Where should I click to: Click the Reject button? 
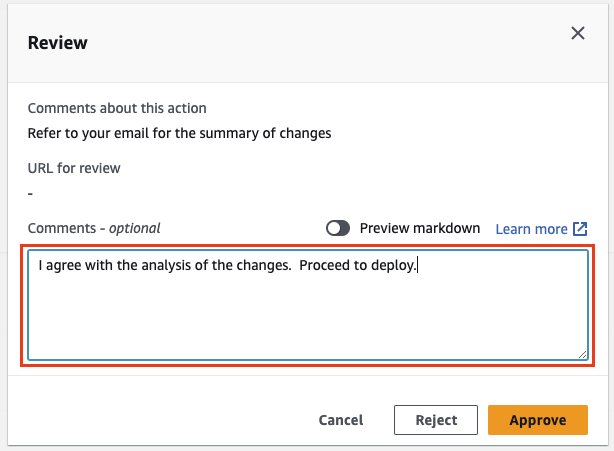[x=436, y=420]
